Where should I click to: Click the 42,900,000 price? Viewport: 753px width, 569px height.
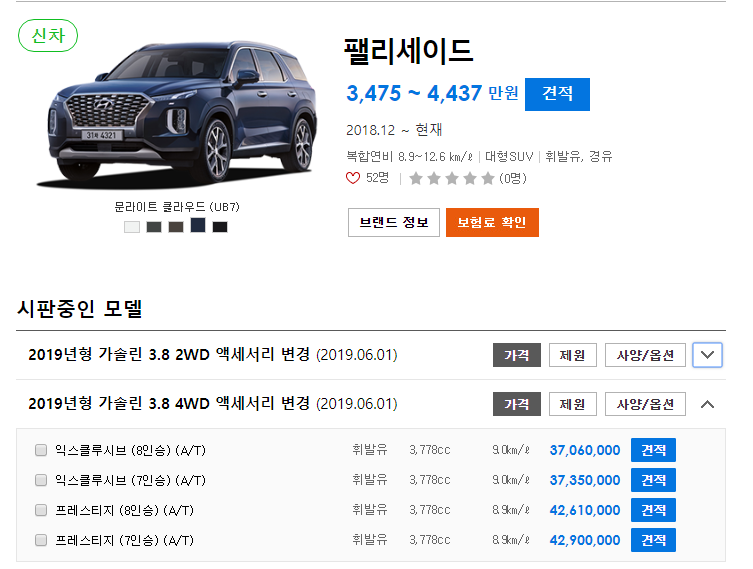pos(585,540)
